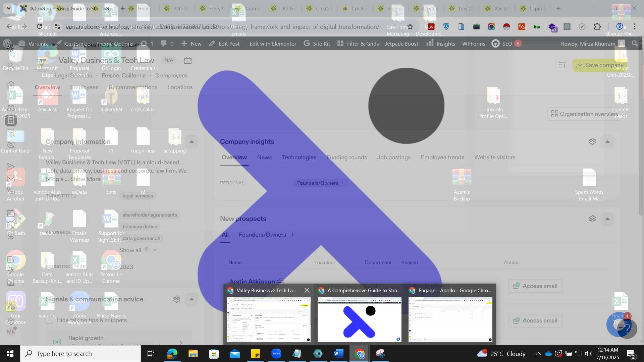The height and width of the screenshot is (362, 644).
Task: Switch to the Locations tab
Action: [180, 87]
